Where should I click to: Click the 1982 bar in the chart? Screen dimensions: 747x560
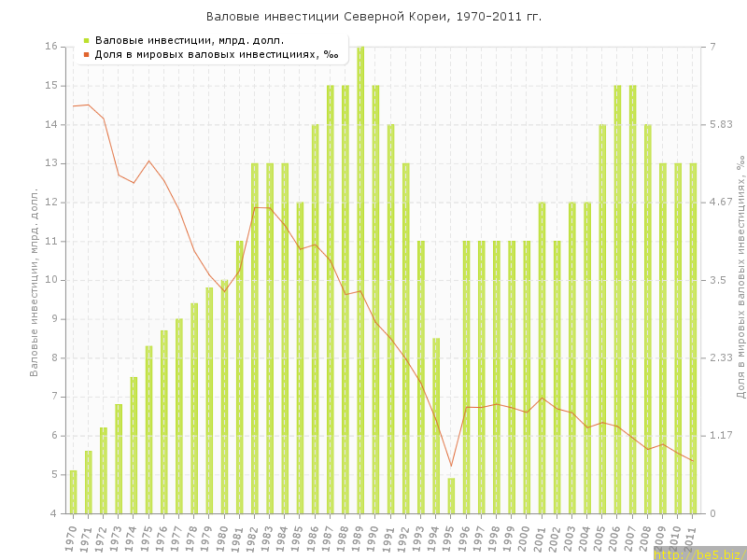click(x=255, y=338)
